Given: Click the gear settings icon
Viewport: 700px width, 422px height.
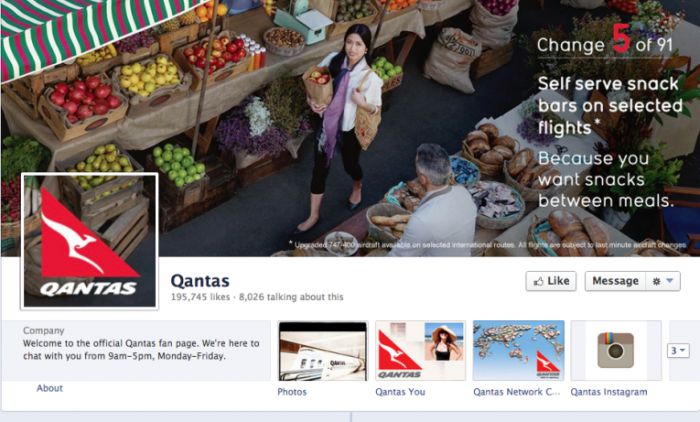Looking at the screenshot, I should (x=656, y=281).
